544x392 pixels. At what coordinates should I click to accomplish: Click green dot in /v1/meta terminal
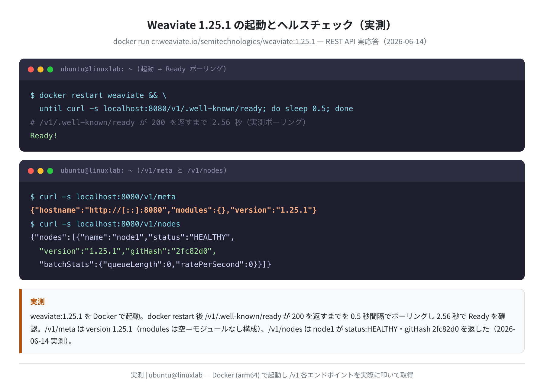coord(50,171)
